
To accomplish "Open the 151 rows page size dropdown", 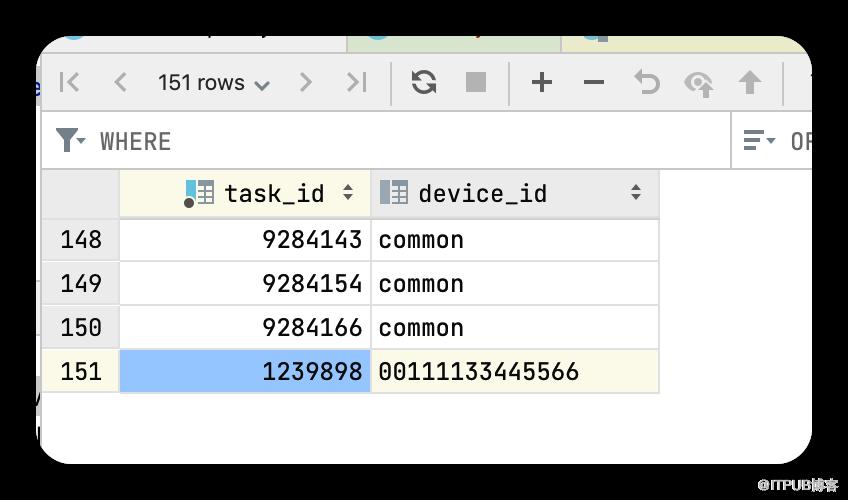I will tap(214, 83).
